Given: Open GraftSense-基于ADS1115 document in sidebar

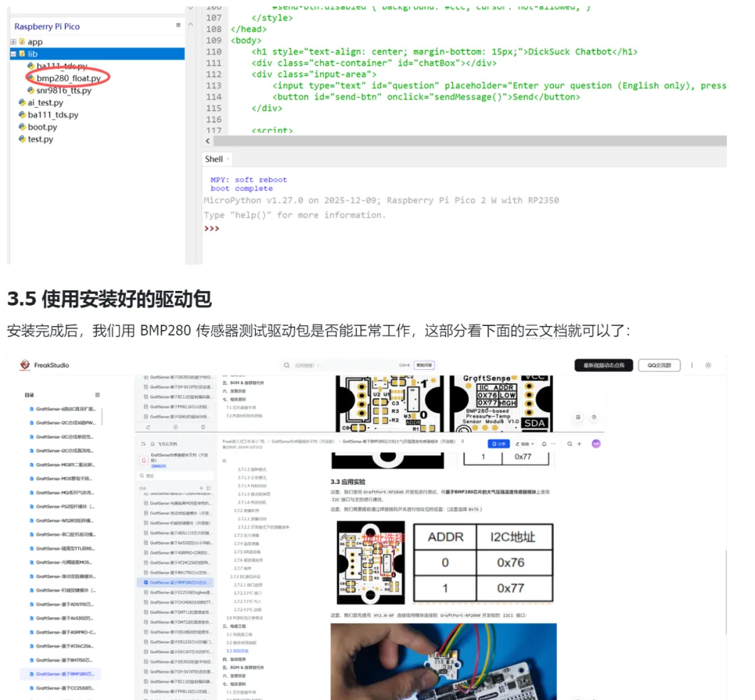Looking at the screenshot, I should point(63,604).
